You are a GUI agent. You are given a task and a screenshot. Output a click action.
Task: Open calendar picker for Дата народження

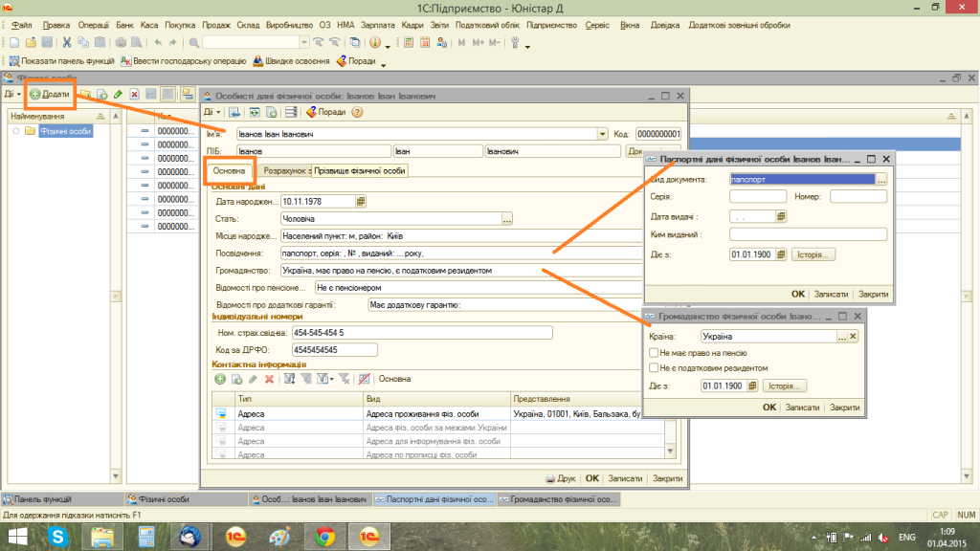361,202
